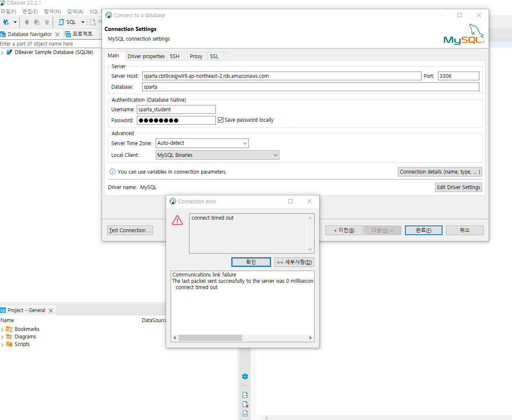Click the info icon beside variables hint
The height and width of the screenshot is (420, 512).
[113, 172]
